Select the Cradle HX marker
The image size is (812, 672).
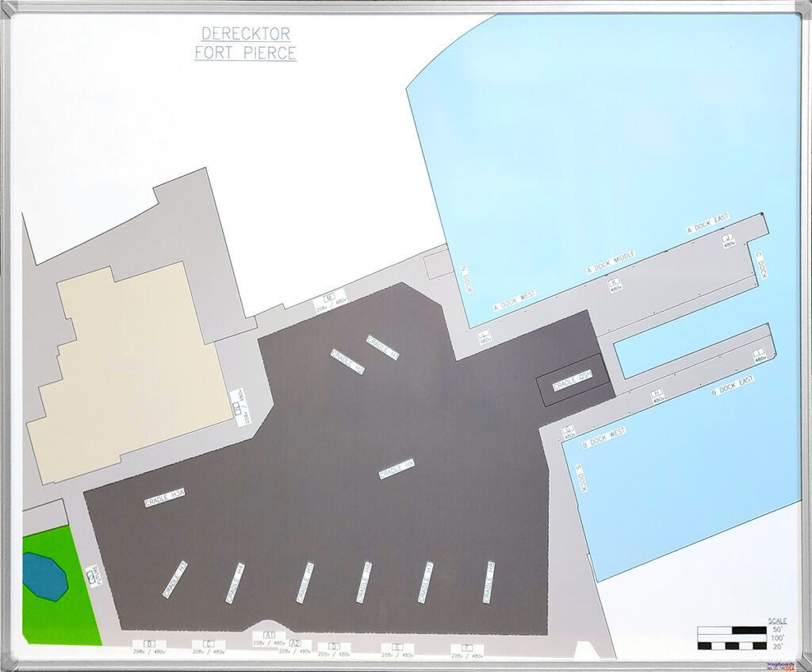coord(397,469)
